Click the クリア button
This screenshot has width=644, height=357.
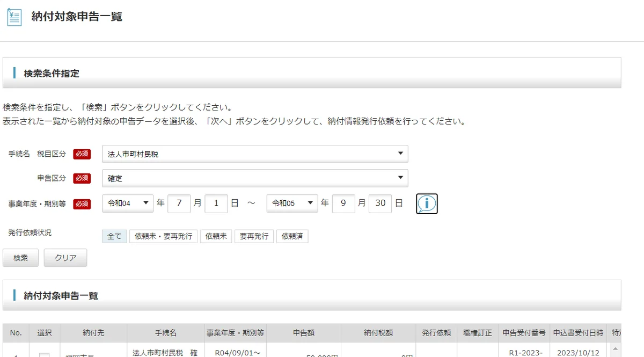pyautogui.click(x=65, y=258)
